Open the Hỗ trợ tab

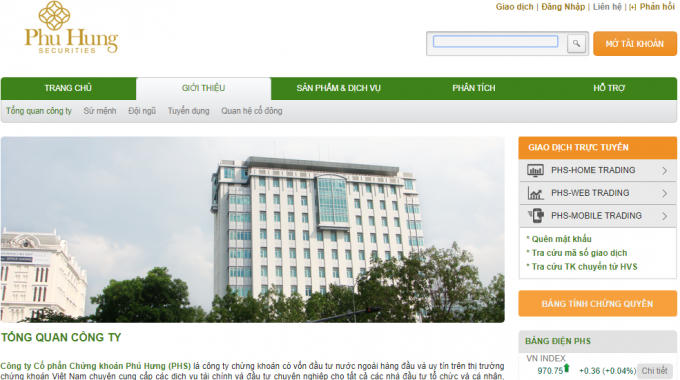[609, 88]
